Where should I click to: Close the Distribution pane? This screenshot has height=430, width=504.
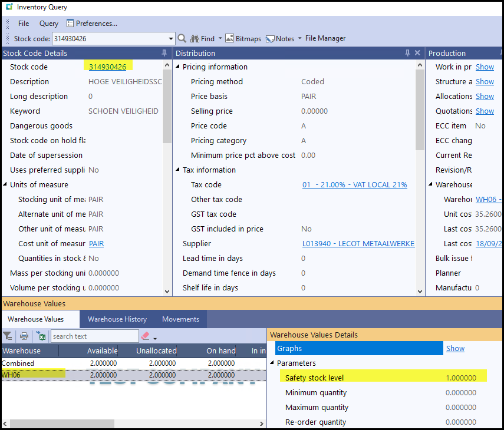pos(417,53)
